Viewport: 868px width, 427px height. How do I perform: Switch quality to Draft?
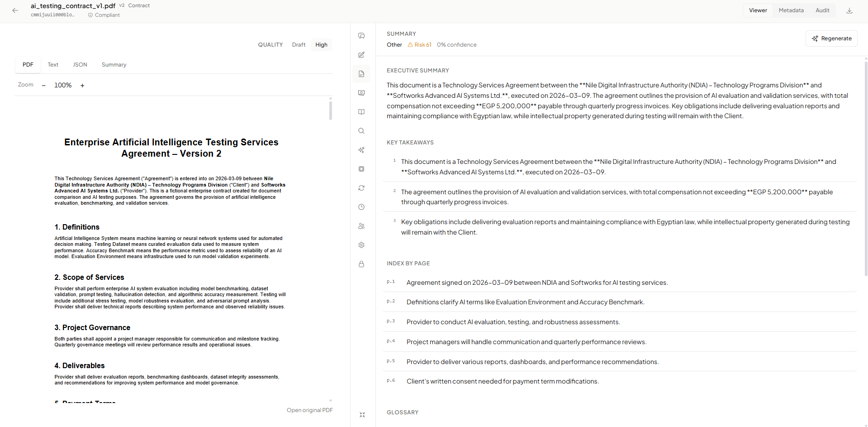pyautogui.click(x=299, y=44)
